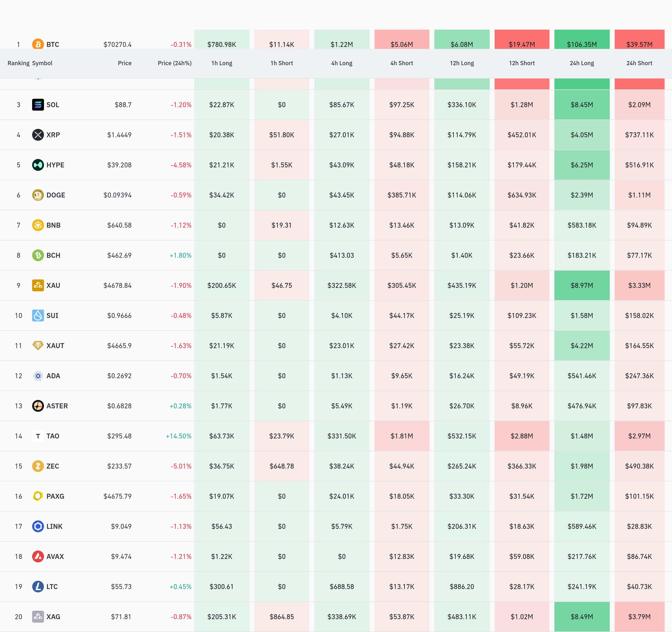Click the Chainlink LINK icon

(x=38, y=526)
